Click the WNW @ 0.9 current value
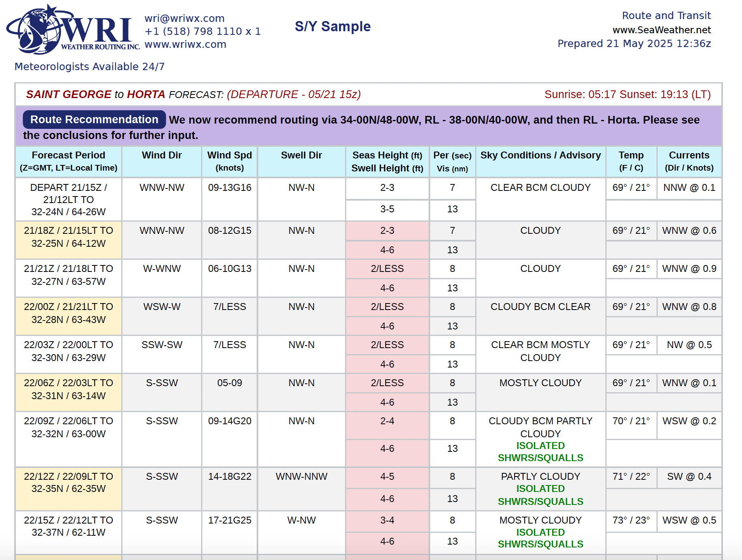The height and width of the screenshot is (560, 742). pyautogui.click(x=689, y=269)
